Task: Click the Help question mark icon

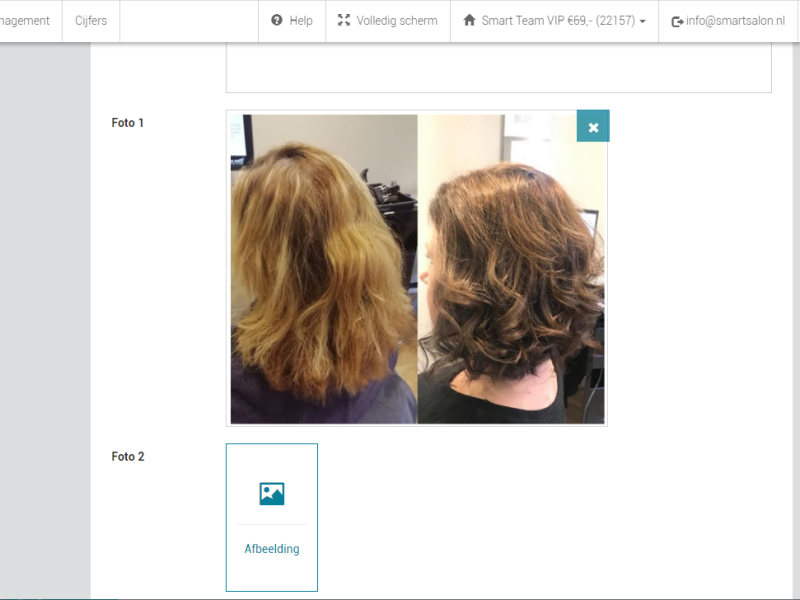Action: (277, 20)
